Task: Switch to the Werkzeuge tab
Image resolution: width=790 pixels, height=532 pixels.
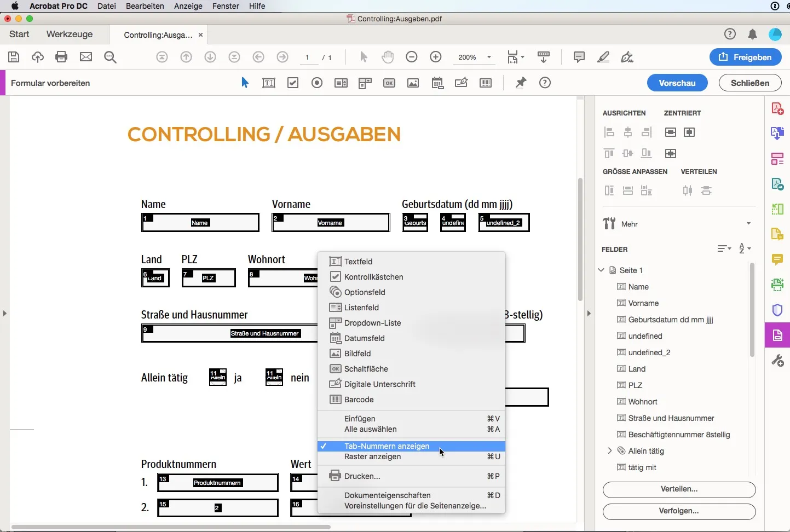Action: [70, 34]
